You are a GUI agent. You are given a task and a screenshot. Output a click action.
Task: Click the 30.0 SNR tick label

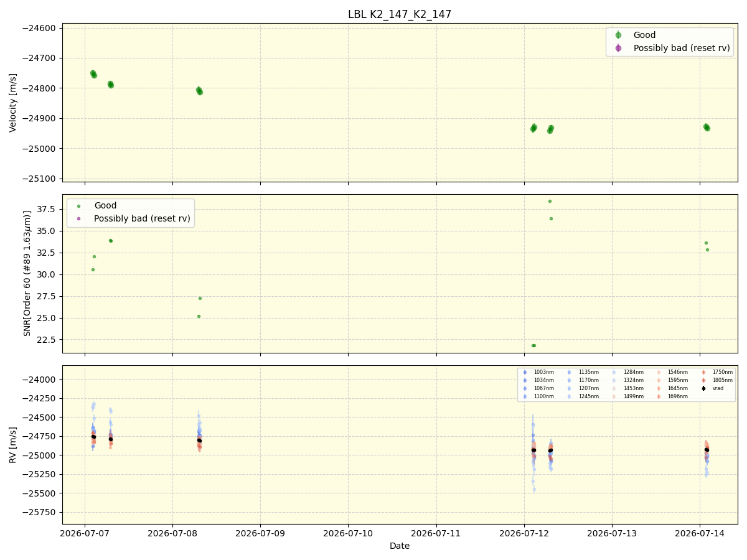point(47,274)
